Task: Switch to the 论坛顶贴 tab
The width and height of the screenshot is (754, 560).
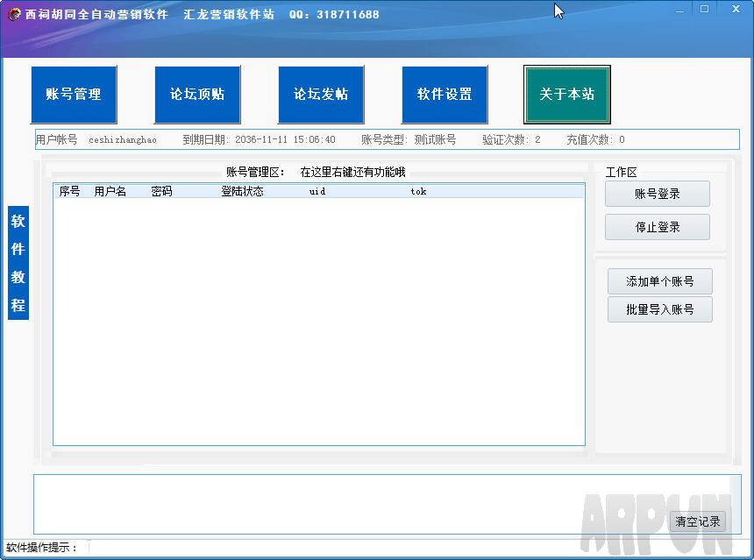Action: click(x=197, y=95)
